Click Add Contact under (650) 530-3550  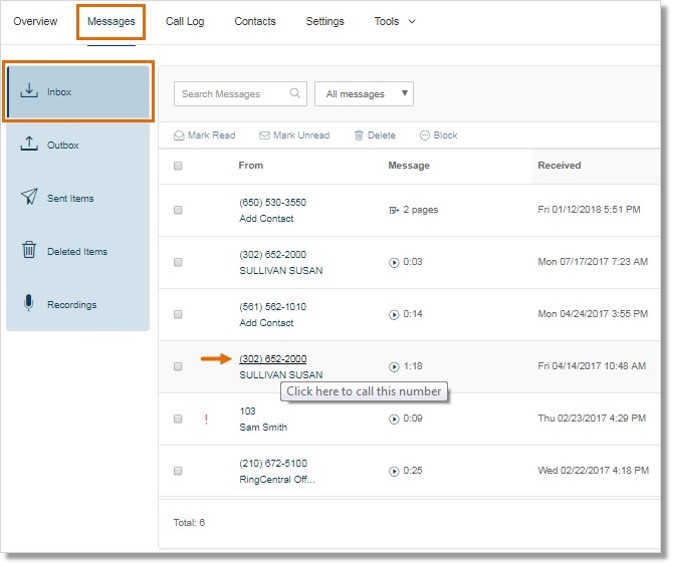[267, 218]
